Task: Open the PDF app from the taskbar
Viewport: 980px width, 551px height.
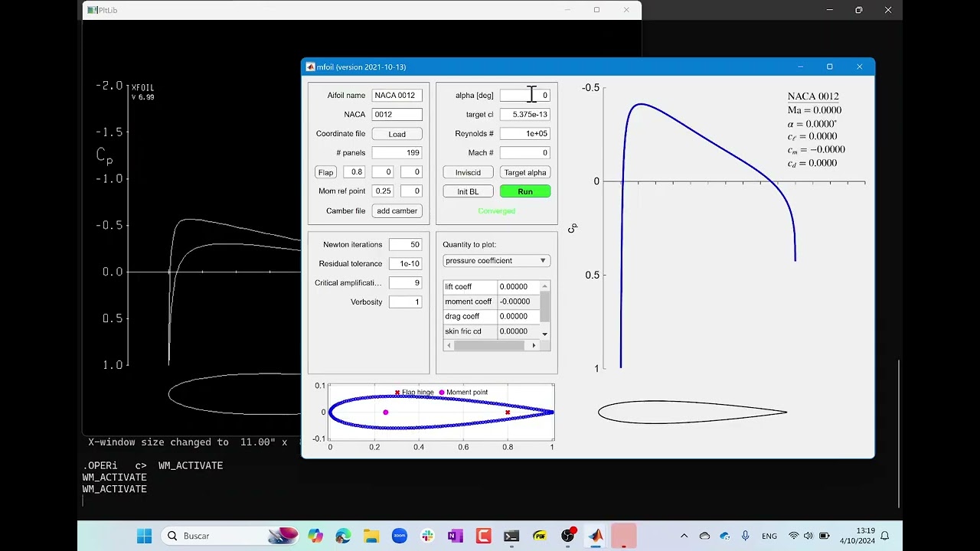Action: click(540, 536)
